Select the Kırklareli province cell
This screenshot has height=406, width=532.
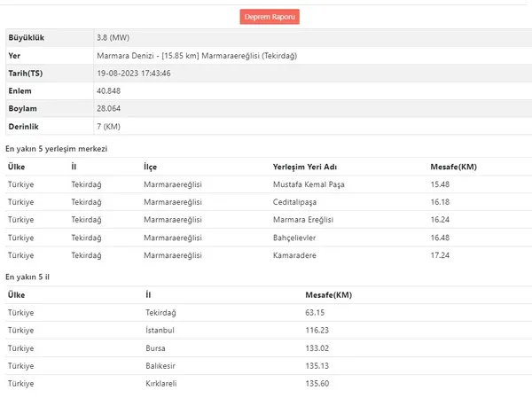(x=161, y=384)
